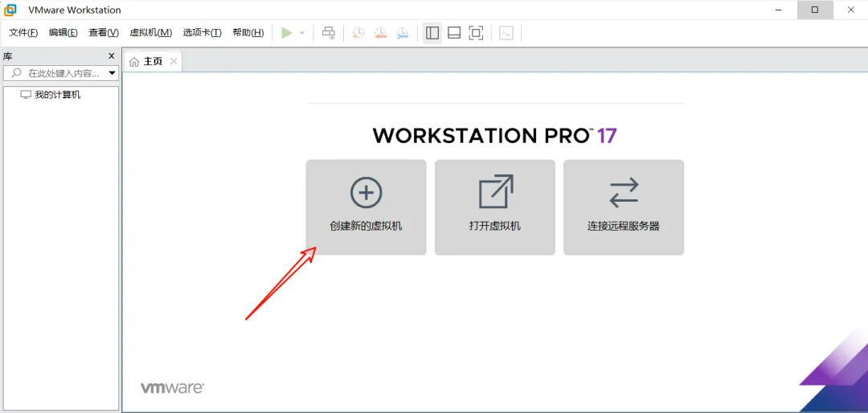
Task: Close the 库 library panel
Action: [111, 56]
